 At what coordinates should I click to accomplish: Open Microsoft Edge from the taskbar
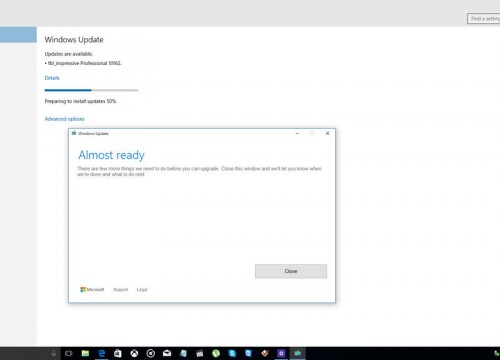pyautogui.click(x=102, y=353)
